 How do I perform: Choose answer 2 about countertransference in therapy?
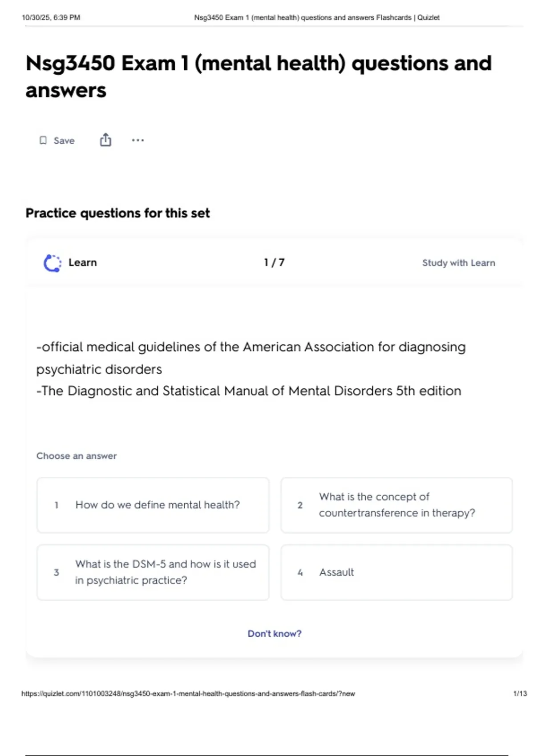click(396, 505)
